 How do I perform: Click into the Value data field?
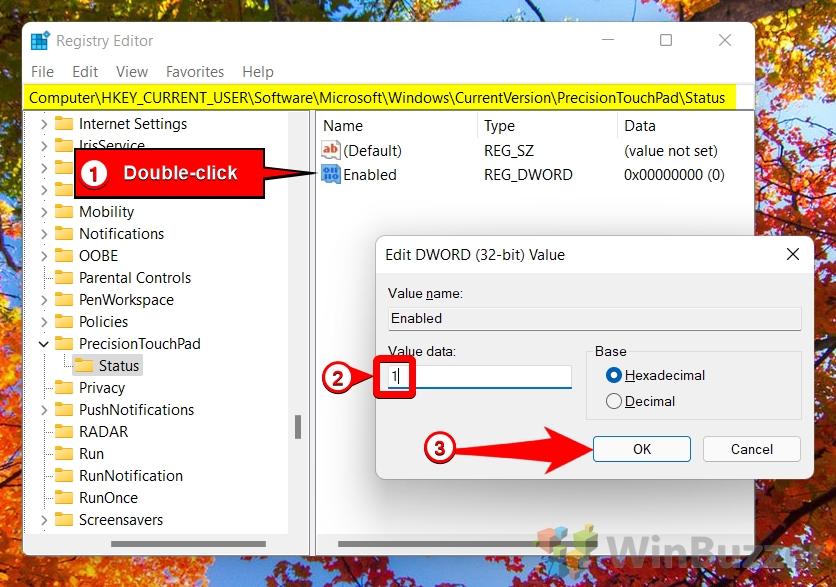[480, 376]
